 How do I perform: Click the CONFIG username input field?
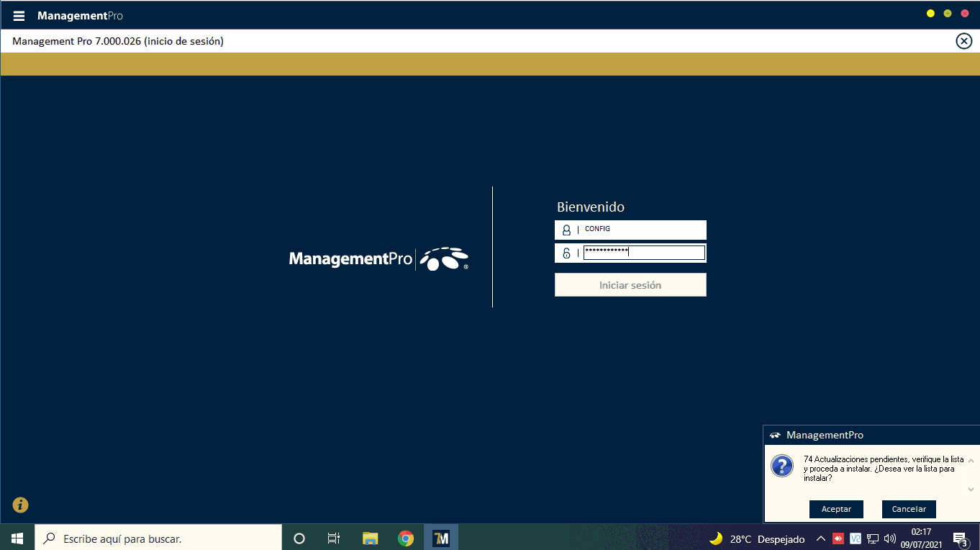click(x=643, y=230)
